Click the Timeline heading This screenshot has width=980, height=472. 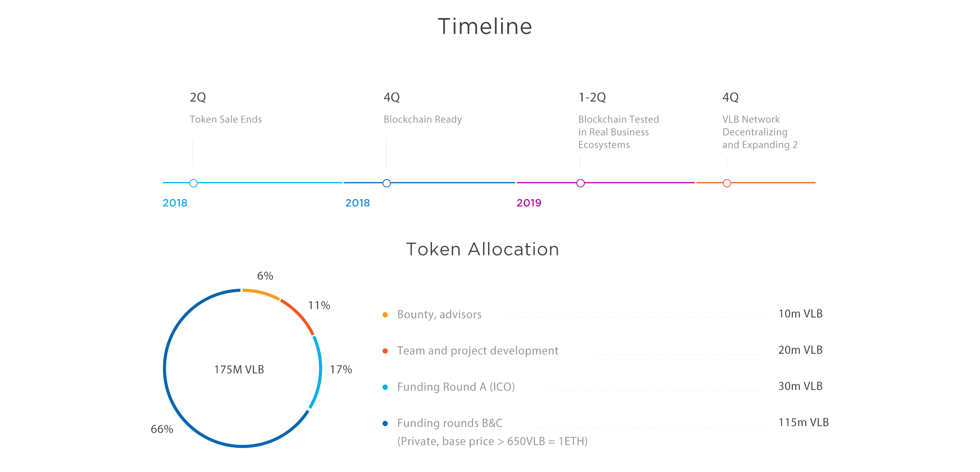pyautogui.click(x=485, y=26)
